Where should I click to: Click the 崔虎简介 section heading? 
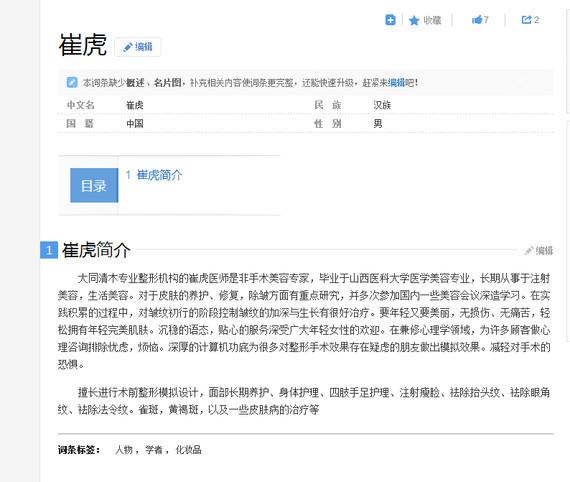[96, 250]
